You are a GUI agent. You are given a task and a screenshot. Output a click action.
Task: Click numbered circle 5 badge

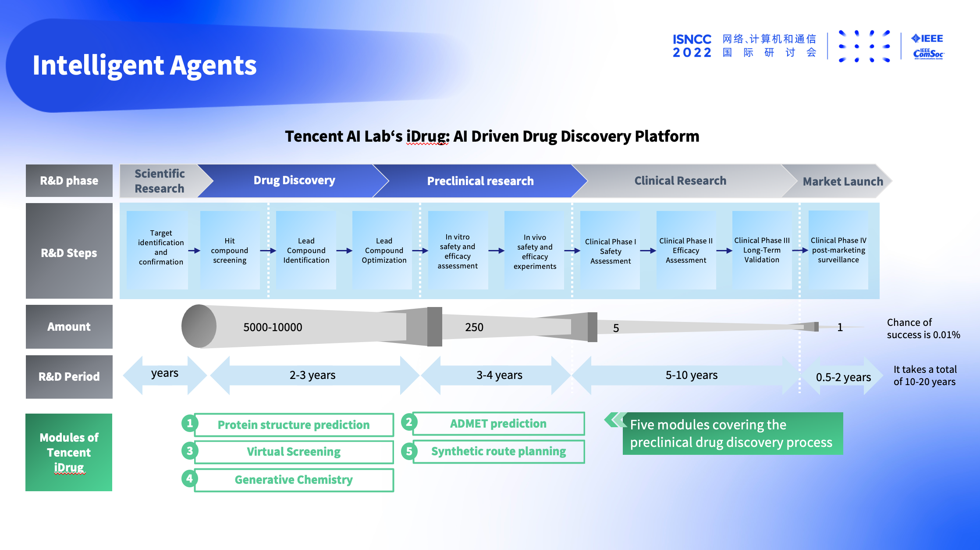click(409, 451)
